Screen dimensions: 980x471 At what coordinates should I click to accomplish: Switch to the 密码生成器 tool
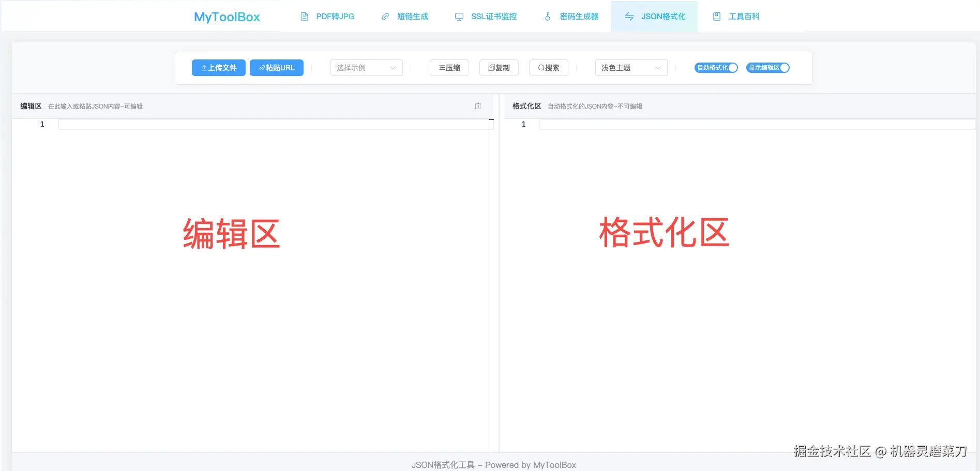point(571,17)
